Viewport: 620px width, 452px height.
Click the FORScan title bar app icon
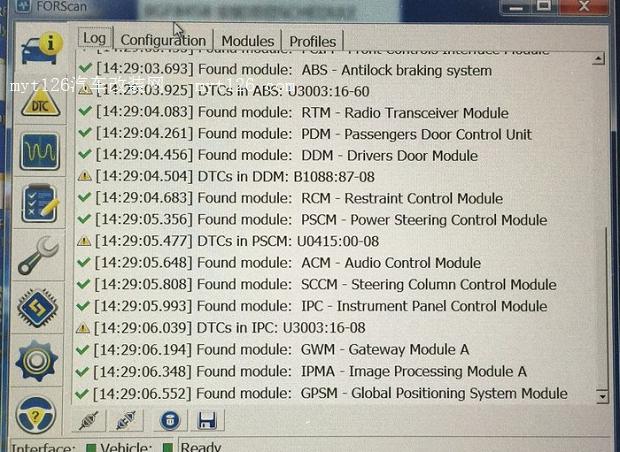click(24, 6)
